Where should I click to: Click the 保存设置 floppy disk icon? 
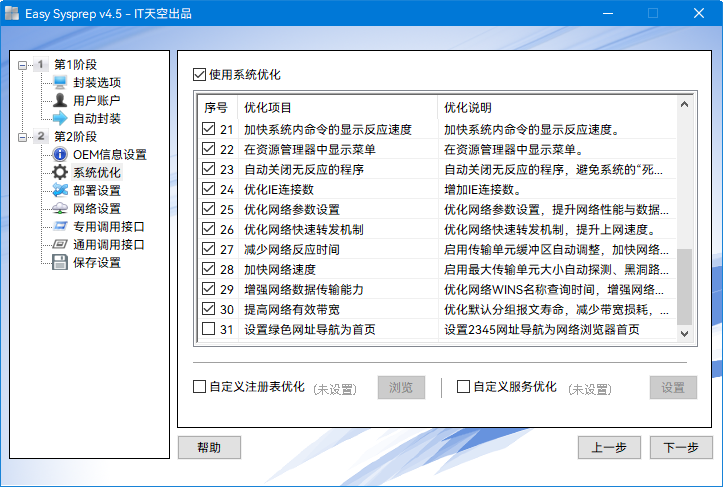60,262
